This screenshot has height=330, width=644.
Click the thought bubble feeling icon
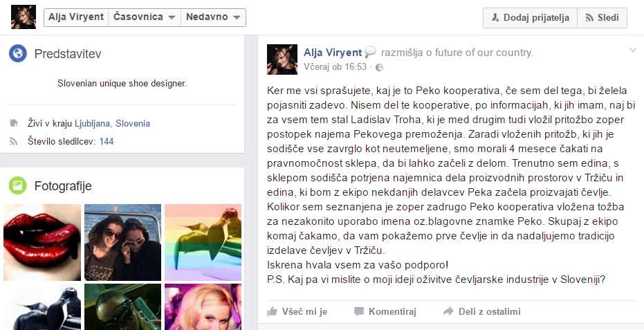coord(370,52)
